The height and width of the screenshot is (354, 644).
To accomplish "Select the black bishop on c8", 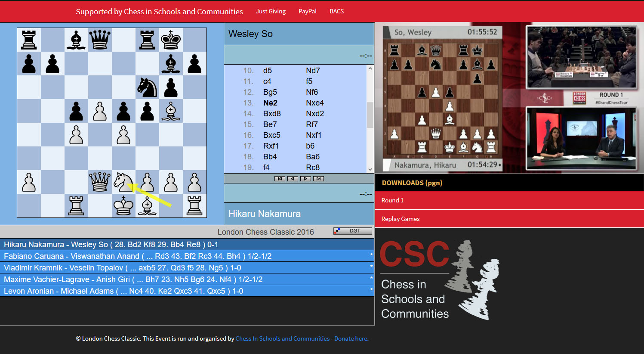I will click(x=76, y=40).
